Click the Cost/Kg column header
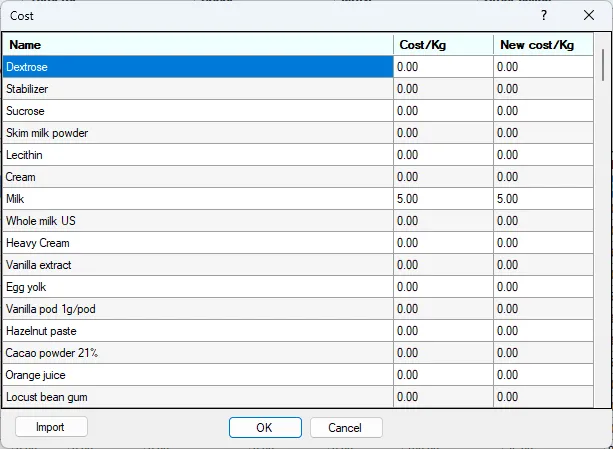Viewport: 613px width, 449px height. coord(443,45)
